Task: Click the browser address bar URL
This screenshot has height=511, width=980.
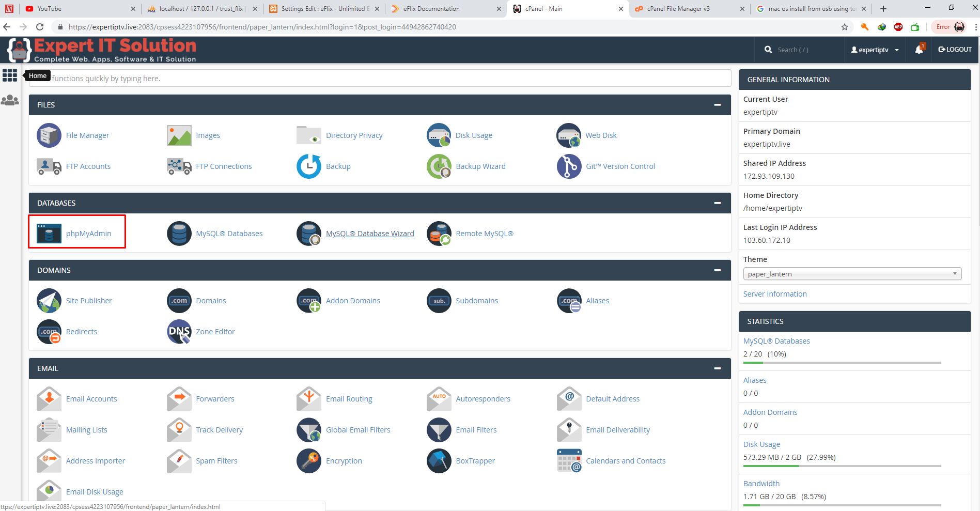Action: (x=262, y=27)
